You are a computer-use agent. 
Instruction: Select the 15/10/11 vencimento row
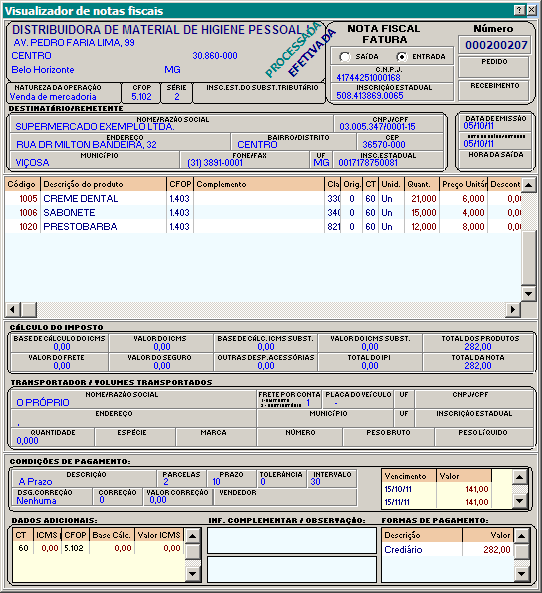coord(436,489)
